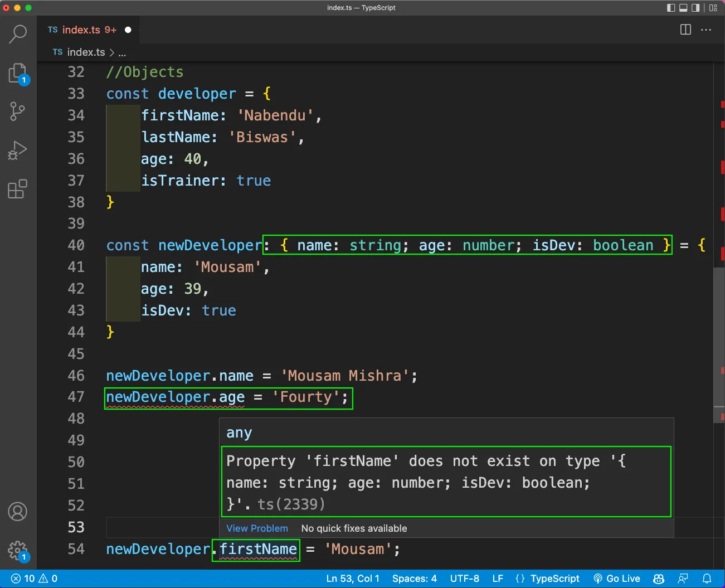Open the Accounts menu

coord(18,511)
